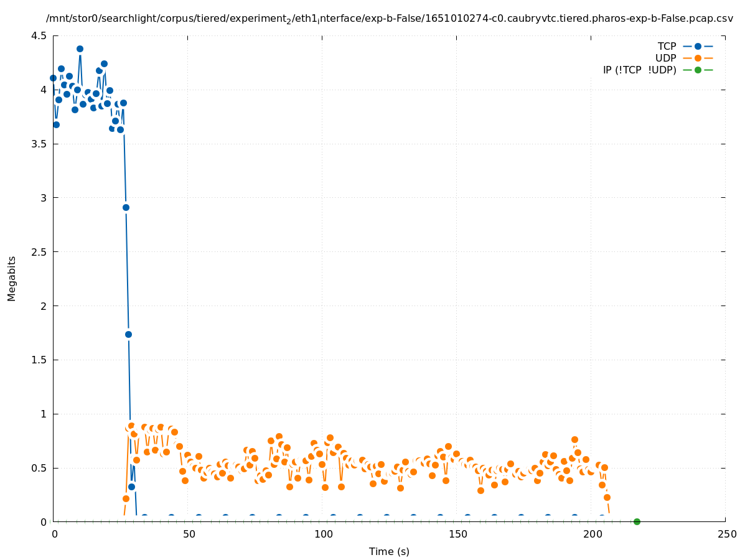The width and height of the screenshot is (745, 560).
Task: Select the UDP legend label text
Action: (x=665, y=58)
